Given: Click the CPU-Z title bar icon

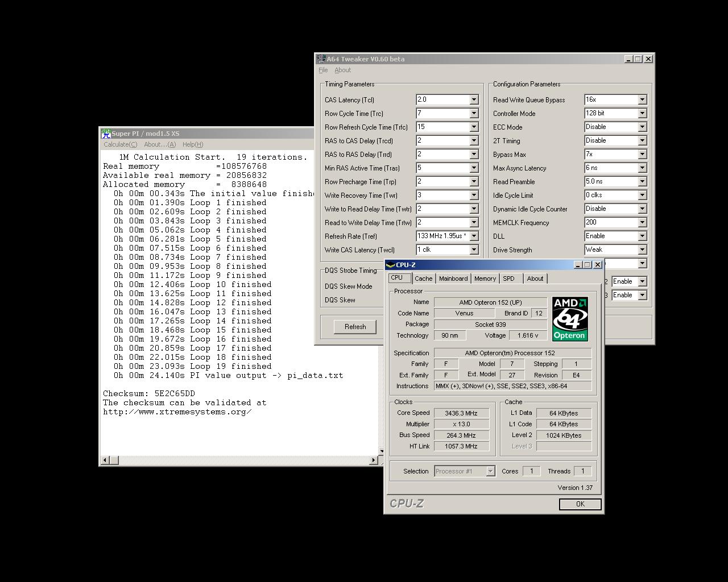Looking at the screenshot, I should (x=391, y=265).
